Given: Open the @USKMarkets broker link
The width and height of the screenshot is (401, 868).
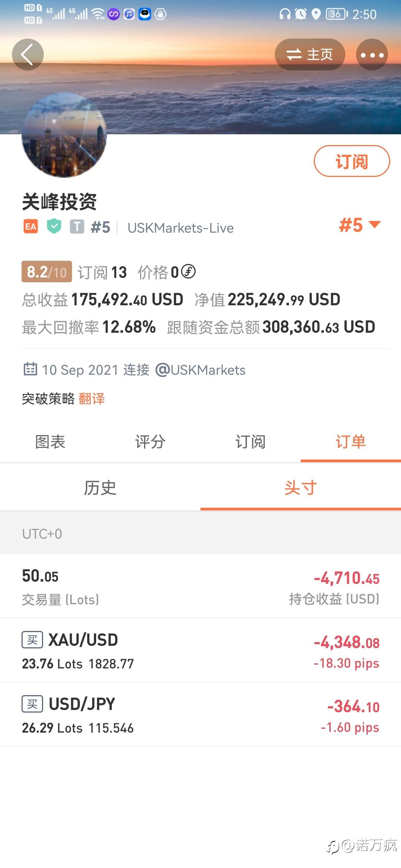Looking at the screenshot, I should (x=200, y=370).
